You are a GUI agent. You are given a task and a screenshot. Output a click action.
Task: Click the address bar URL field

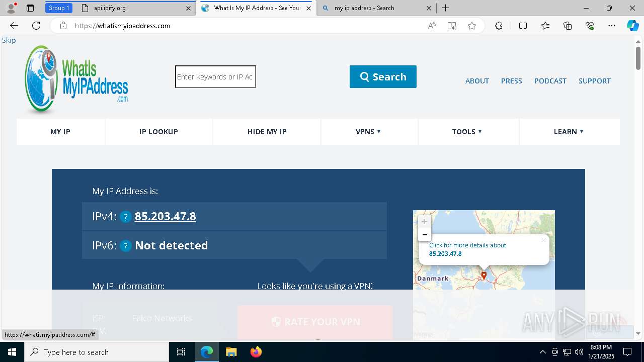click(x=247, y=26)
